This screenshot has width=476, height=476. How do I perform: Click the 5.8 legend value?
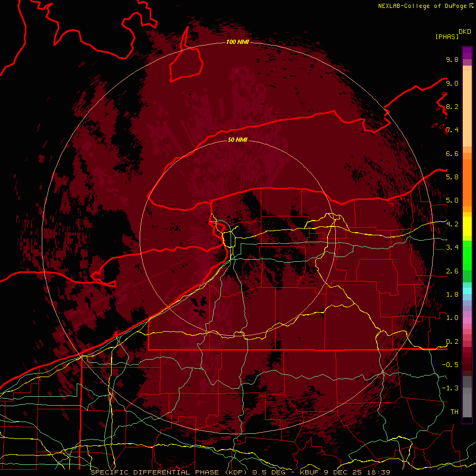click(x=452, y=177)
